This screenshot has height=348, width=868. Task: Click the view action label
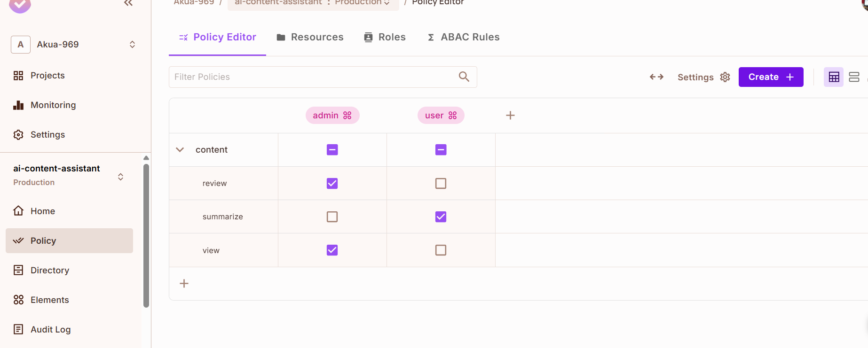pos(211,251)
